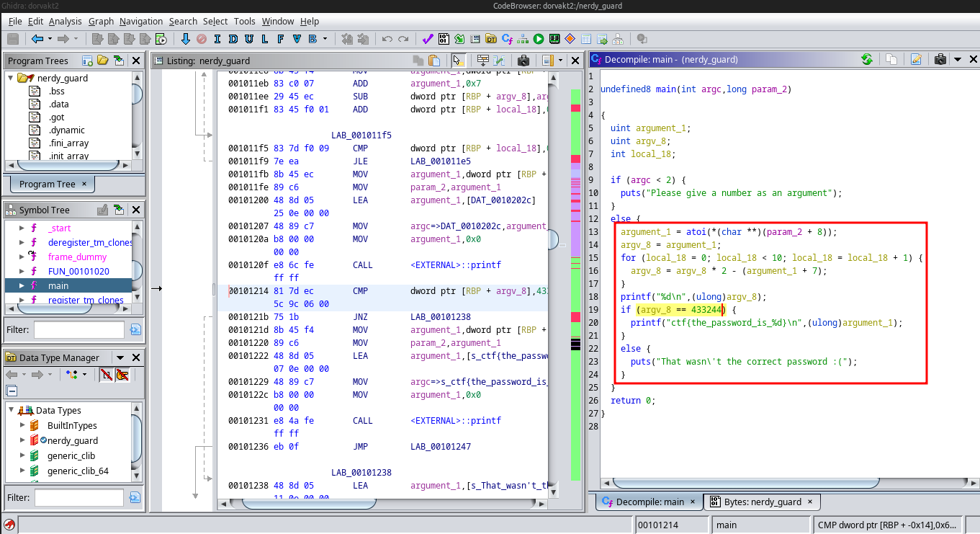Click the Listing overview color bar
Screen dimensions: 980x534
575,285
